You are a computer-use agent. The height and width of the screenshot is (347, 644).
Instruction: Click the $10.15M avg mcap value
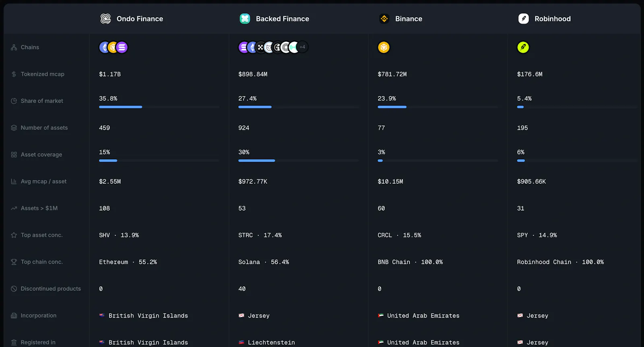(x=390, y=181)
